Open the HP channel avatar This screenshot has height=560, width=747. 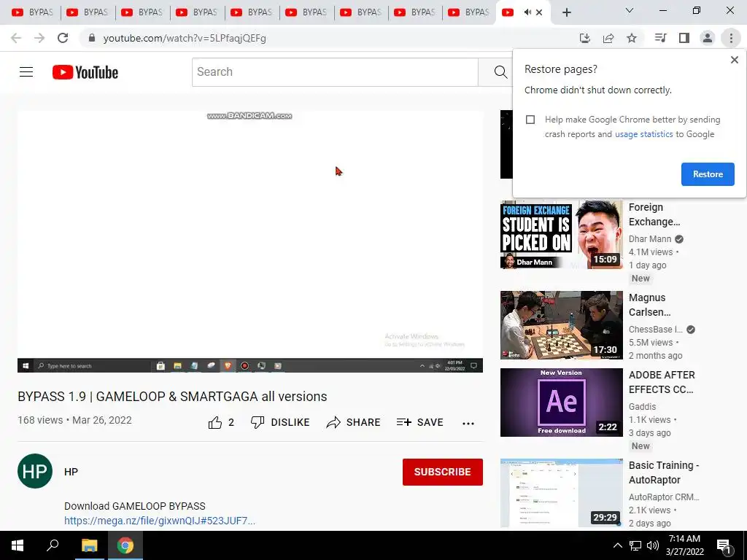(x=35, y=471)
